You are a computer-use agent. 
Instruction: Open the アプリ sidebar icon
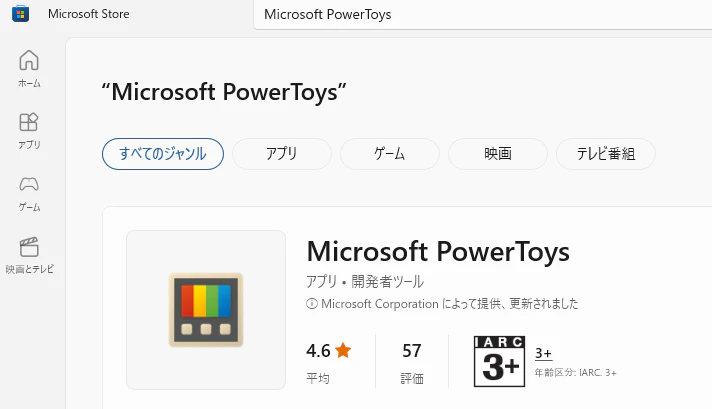[29, 122]
